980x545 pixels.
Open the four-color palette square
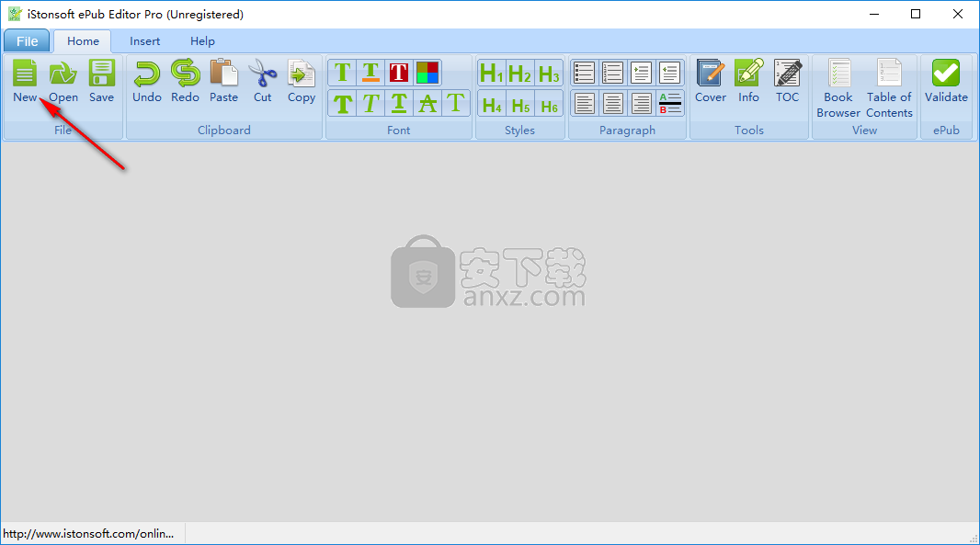coord(427,73)
